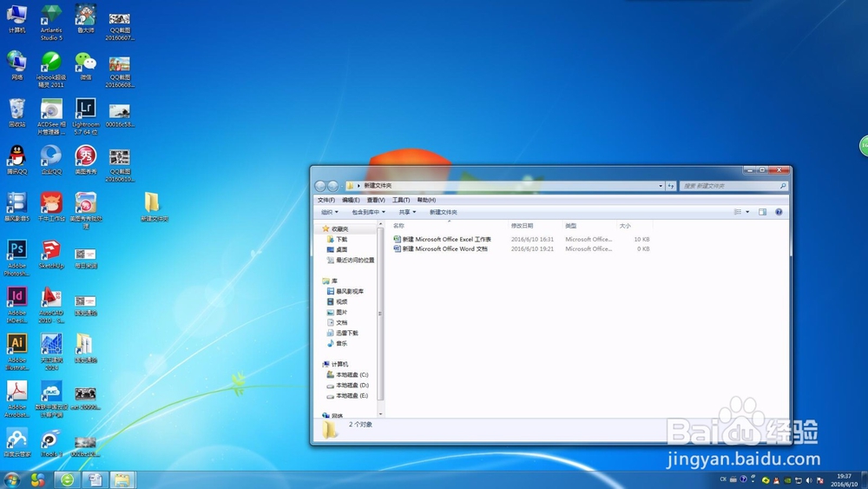Select the 新建 Microsoft Office Word 文档 file
The image size is (868, 489).
(x=441, y=249)
